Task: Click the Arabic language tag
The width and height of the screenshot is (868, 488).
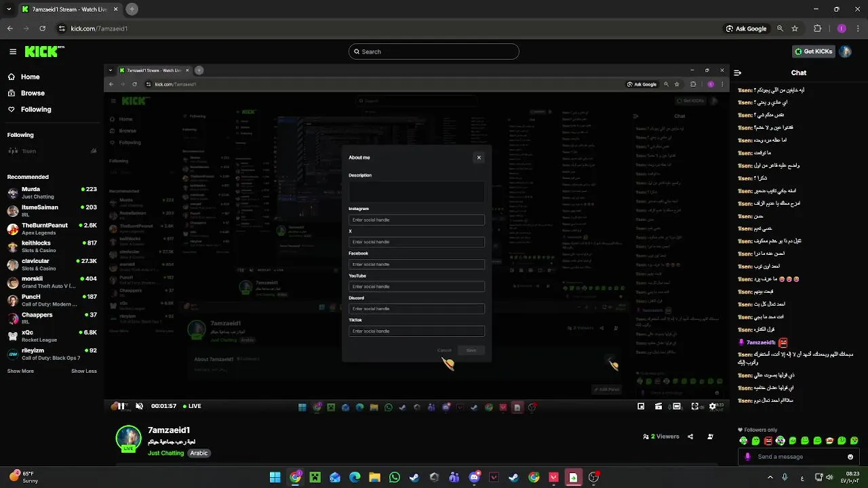Action: click(199, 453)
